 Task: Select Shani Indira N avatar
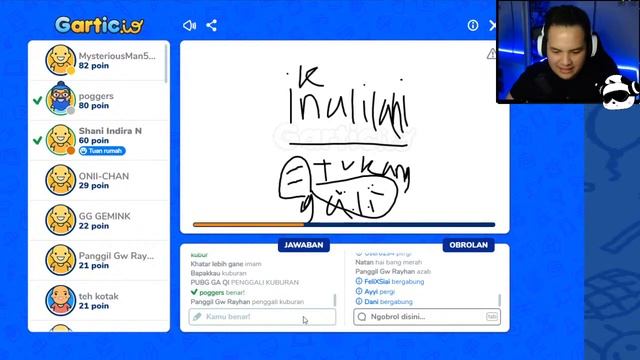(60, 140)
